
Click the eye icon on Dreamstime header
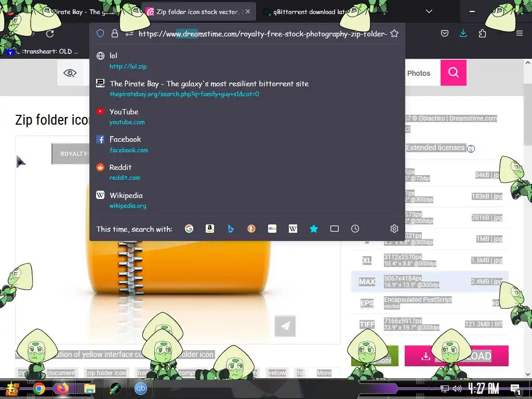pyautogui.click(x=70, y=73)
